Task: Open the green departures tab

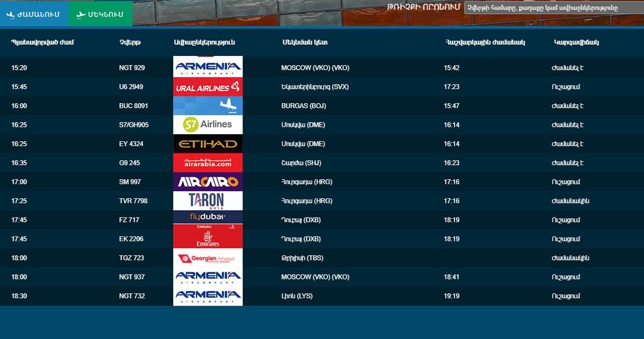Action: [100, 14]
